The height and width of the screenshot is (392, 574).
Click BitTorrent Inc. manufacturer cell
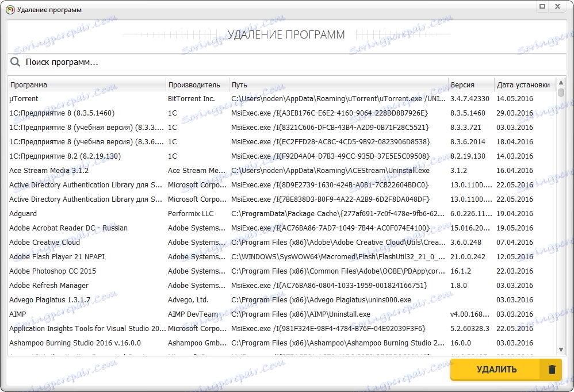[191, 99]
